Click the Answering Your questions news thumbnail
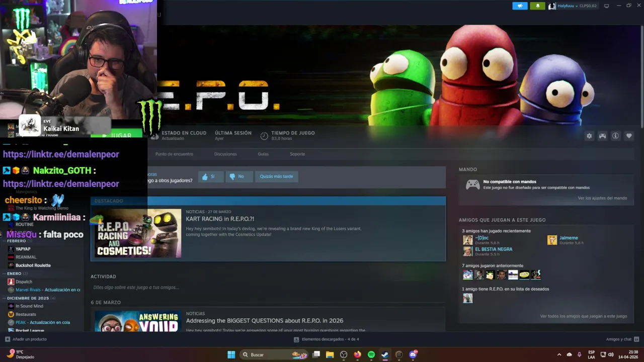 point(138,321)
